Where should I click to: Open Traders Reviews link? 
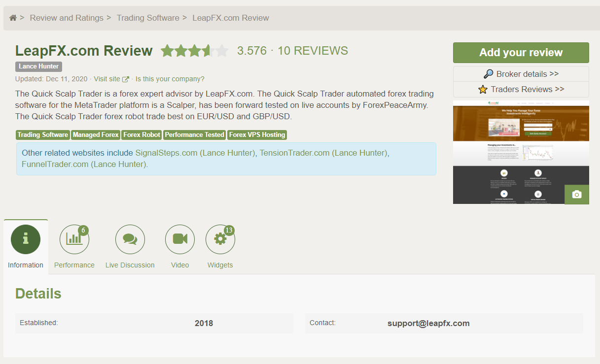coord(521,89)
